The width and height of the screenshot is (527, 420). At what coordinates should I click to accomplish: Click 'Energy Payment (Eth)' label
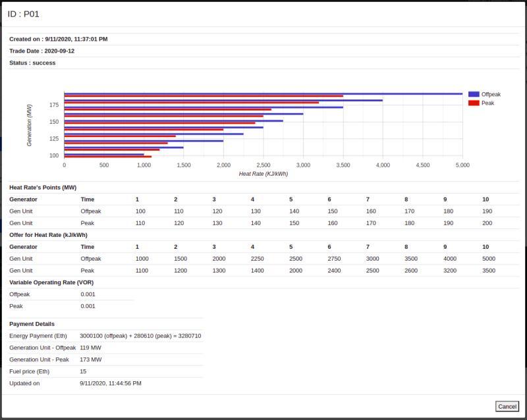(38, 336)
